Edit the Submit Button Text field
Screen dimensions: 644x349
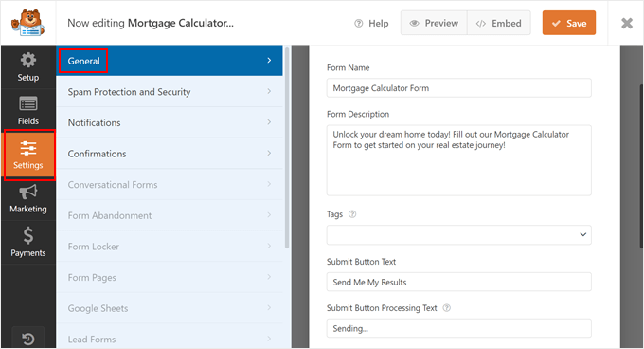click(458, 282)
